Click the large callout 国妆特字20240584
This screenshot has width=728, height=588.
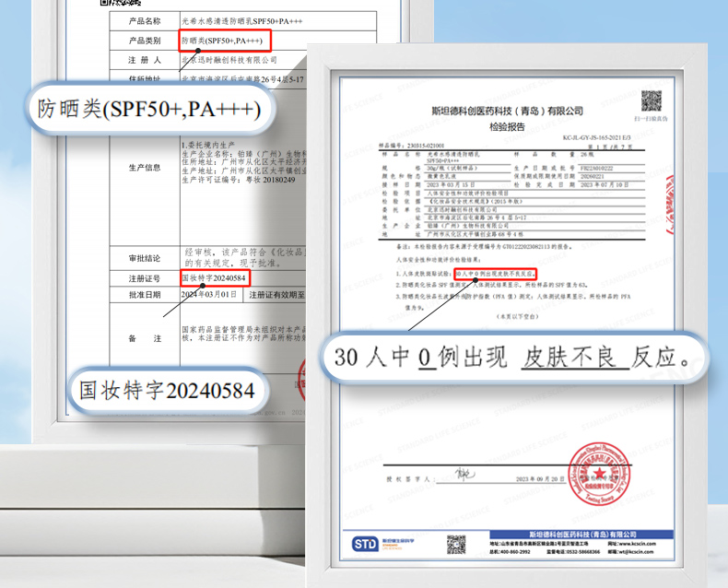pyautogui.click(x=167, y=391)
